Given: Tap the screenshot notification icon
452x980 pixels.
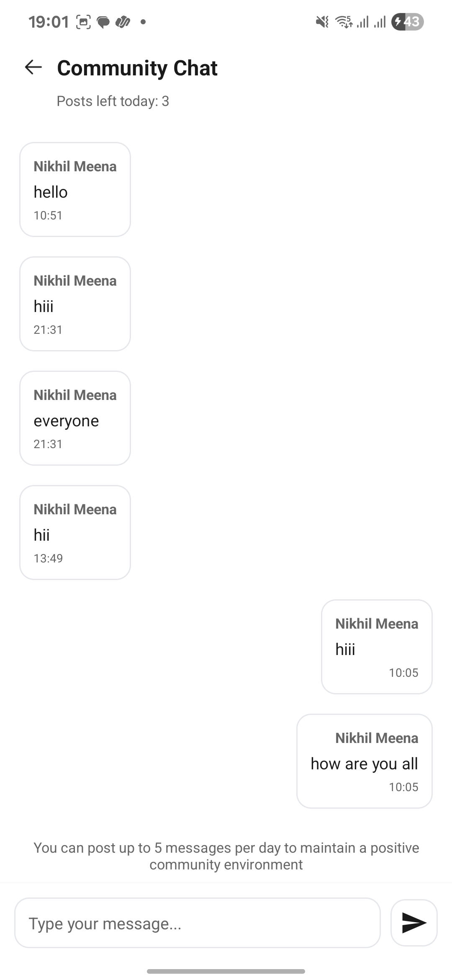Looking at the screenshot, I should 83,22.
